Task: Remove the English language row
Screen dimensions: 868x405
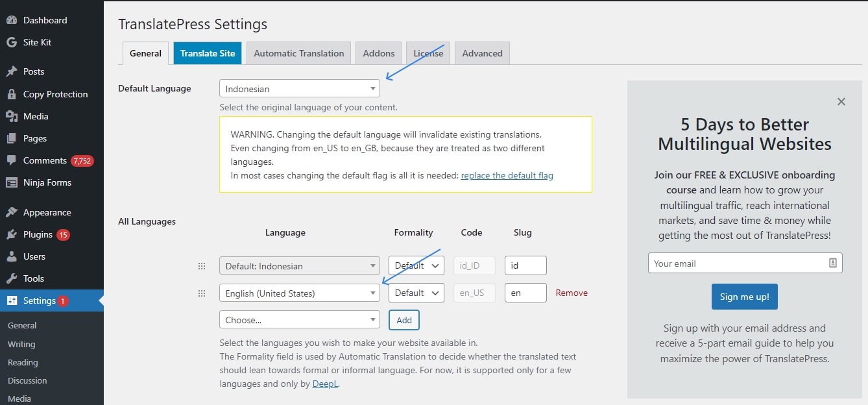Action: (571, 293)
